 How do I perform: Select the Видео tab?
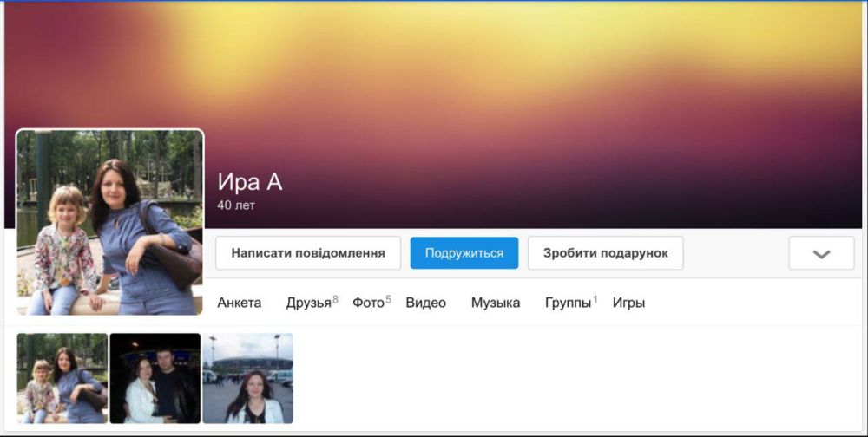[x=425, y=303]
